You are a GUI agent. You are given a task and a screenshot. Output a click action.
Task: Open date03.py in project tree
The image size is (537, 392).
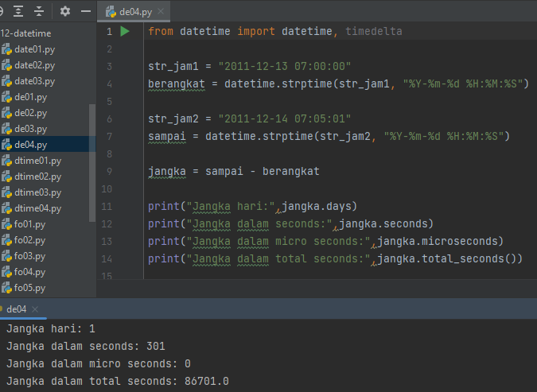point(34,81)
